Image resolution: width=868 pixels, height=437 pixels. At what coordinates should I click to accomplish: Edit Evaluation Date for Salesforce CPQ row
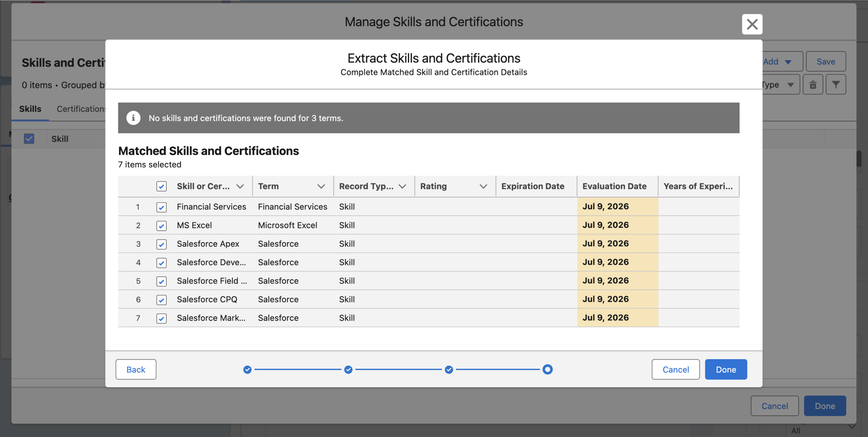click(618, 299)
